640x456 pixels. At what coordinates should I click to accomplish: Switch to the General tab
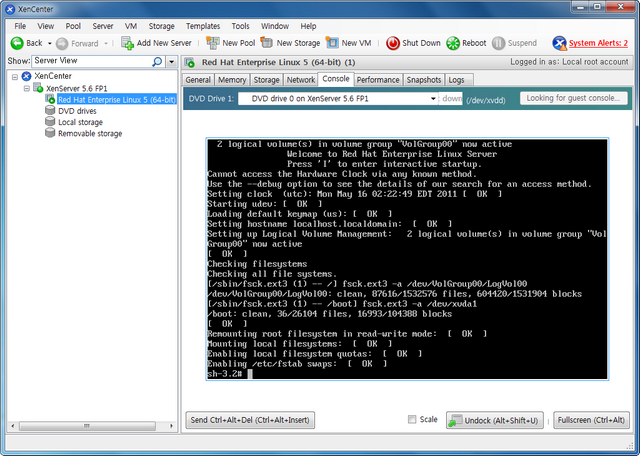198,80
